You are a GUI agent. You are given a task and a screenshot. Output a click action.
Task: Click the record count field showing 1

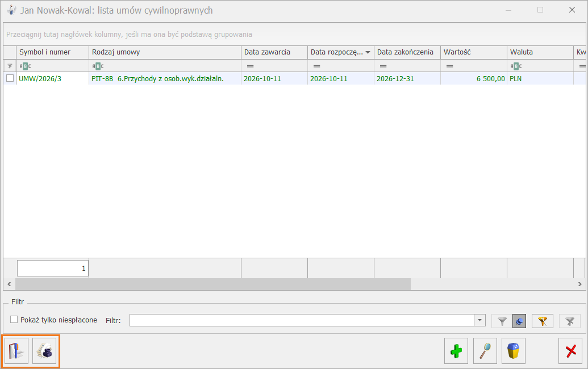(x=53, y=268)
